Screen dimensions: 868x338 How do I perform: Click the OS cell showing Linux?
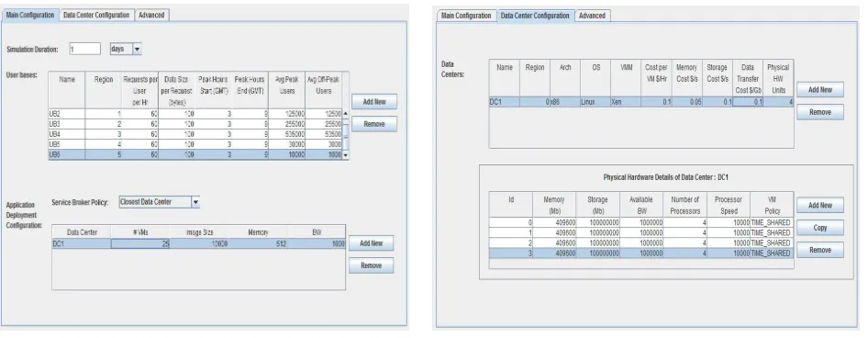point(595,103)
